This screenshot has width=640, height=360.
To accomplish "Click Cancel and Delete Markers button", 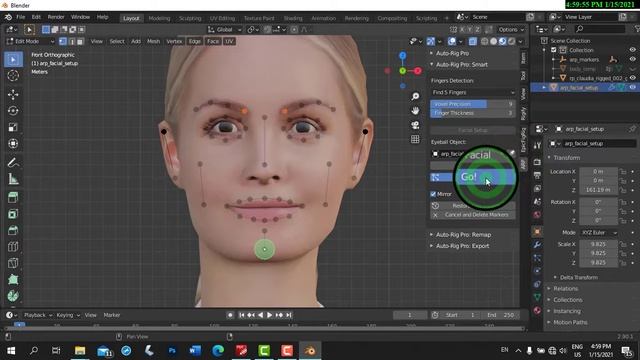I will coord(473,215).
